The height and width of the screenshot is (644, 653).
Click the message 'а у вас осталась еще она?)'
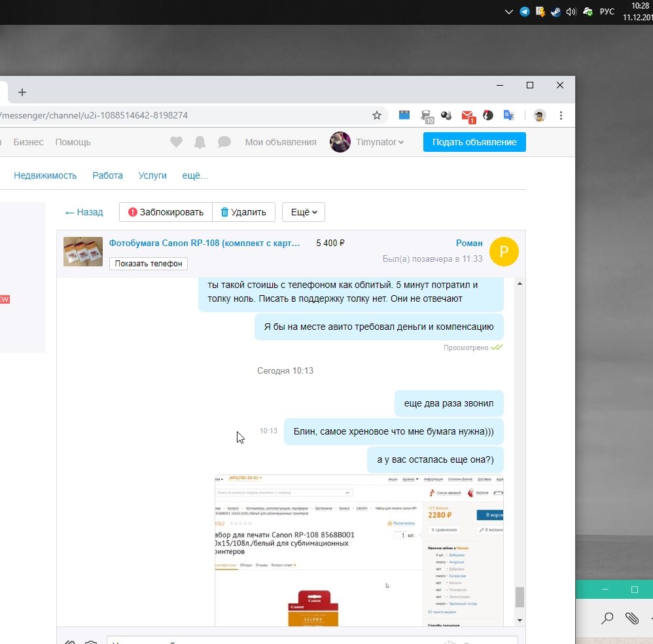point(435,459)
